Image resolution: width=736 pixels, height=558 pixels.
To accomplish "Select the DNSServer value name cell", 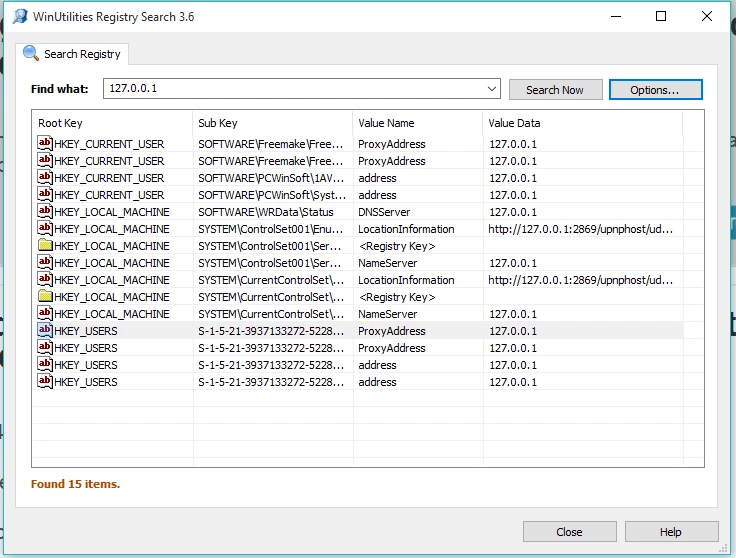I will coord(384,212).
